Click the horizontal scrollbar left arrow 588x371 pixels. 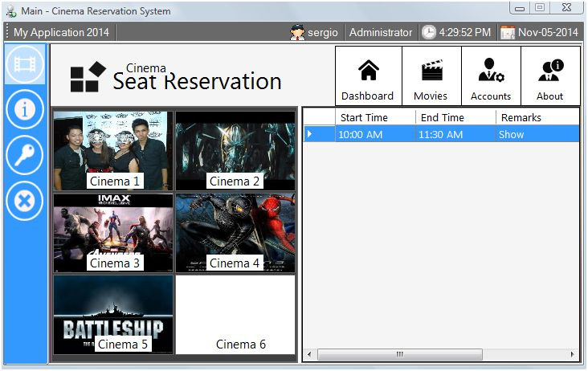click(x=309, y=354)
